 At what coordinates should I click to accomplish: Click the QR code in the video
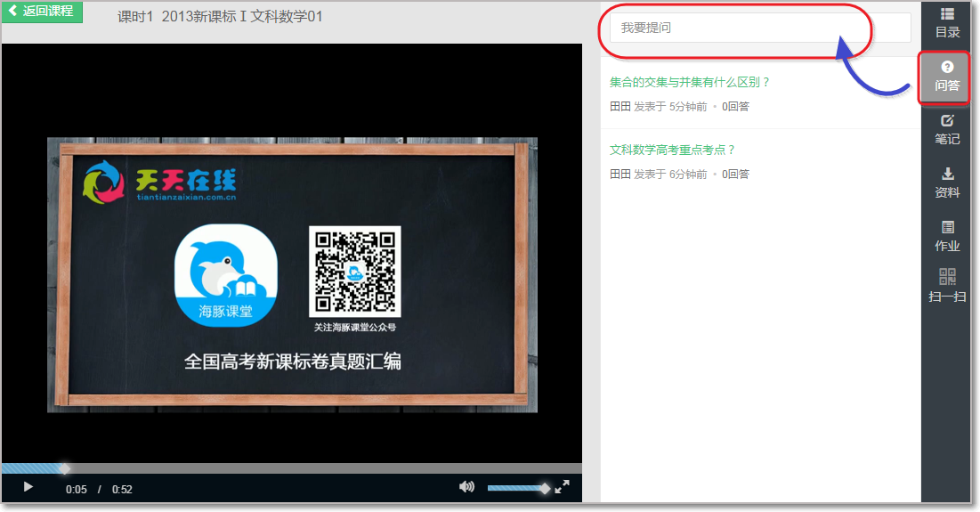[355, 272]
